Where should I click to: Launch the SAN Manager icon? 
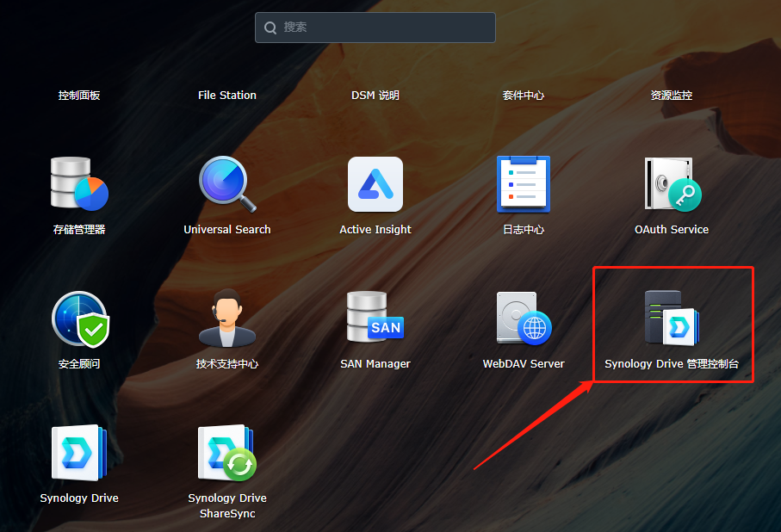[x=375, y=317]
